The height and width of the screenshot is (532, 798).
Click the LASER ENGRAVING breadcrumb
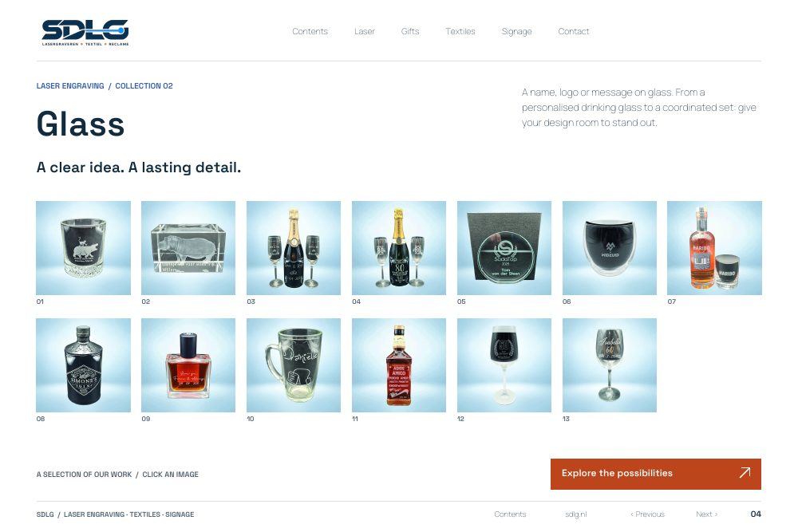(x=70, y=86)
